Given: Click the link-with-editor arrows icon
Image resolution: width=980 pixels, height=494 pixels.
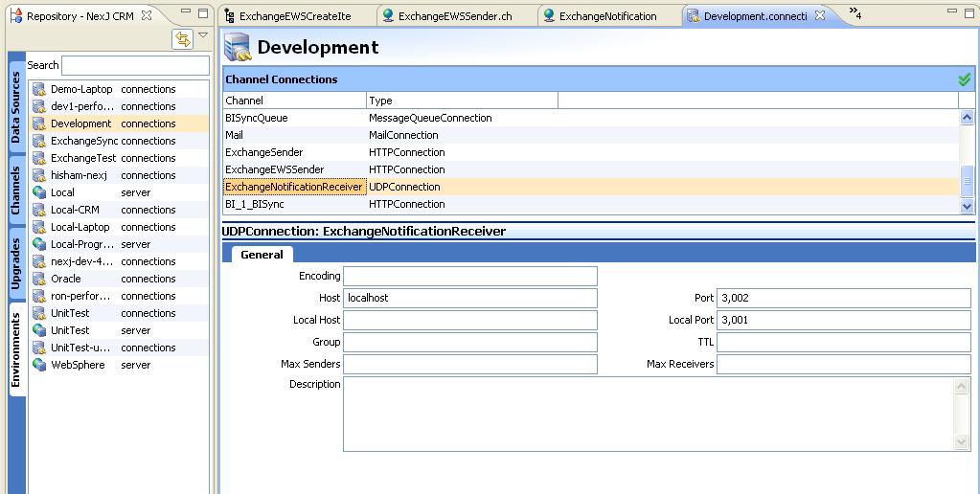Looking at the screenshot, I should [x=182, y=38].
